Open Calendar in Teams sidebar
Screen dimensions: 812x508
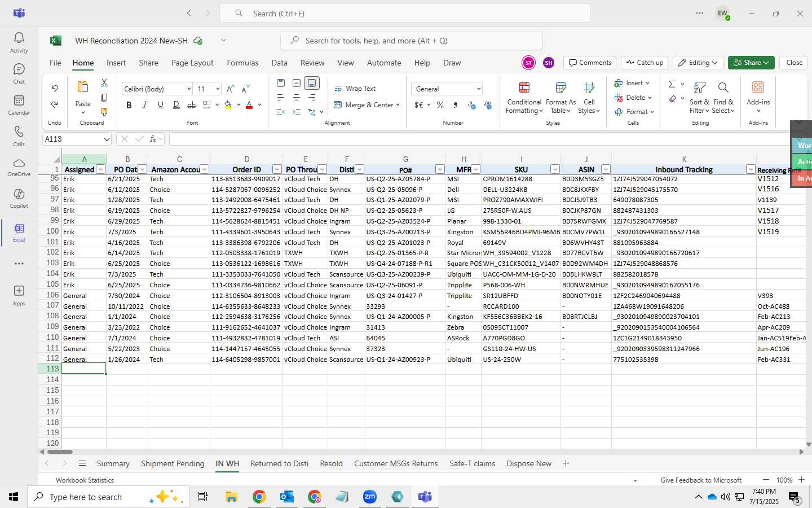pos(19,104)
